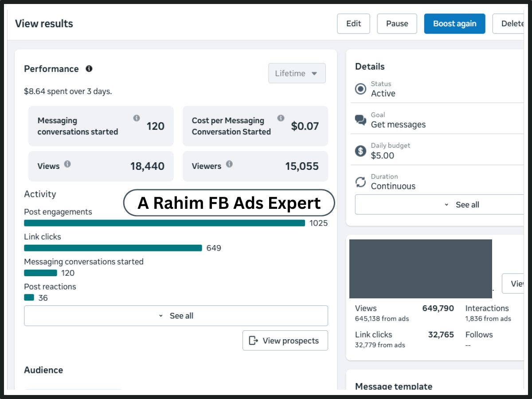Click the Duration refresh icon
The image size is (532, 399).
point(361,182)
